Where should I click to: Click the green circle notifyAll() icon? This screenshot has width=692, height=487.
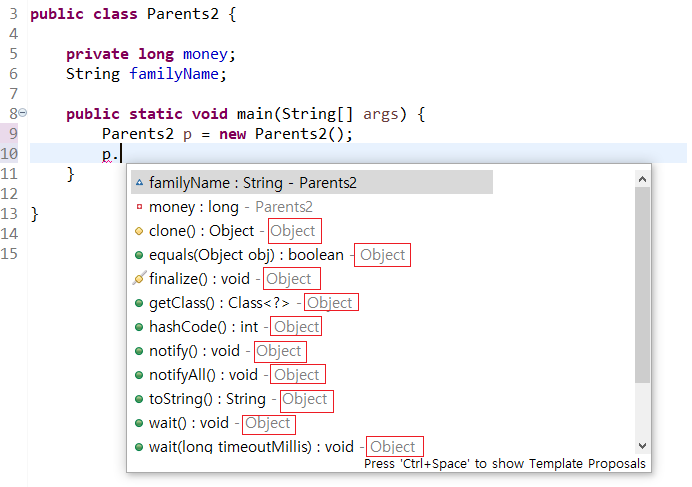click(x=139, y=375)
